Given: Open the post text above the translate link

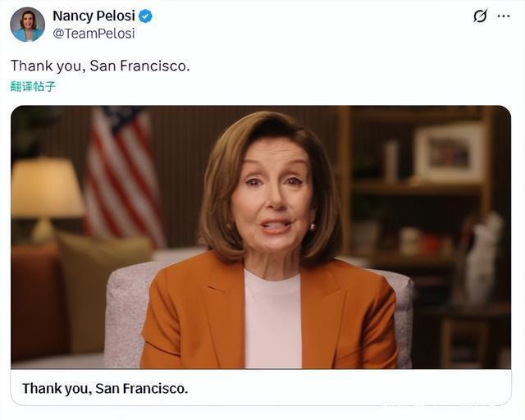Looking at the screenshot, I should (x=100, y=66).
